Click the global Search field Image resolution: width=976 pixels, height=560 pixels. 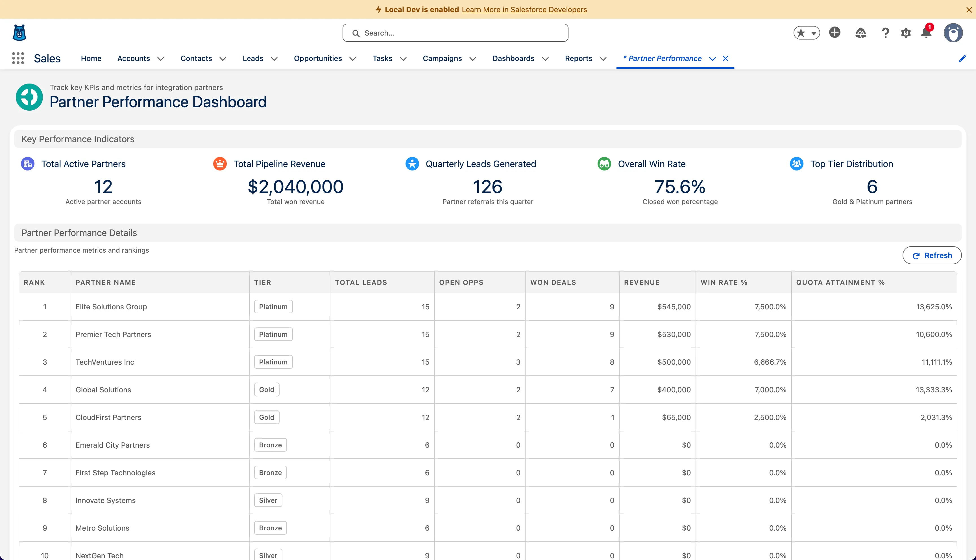(x=455, y=33)
